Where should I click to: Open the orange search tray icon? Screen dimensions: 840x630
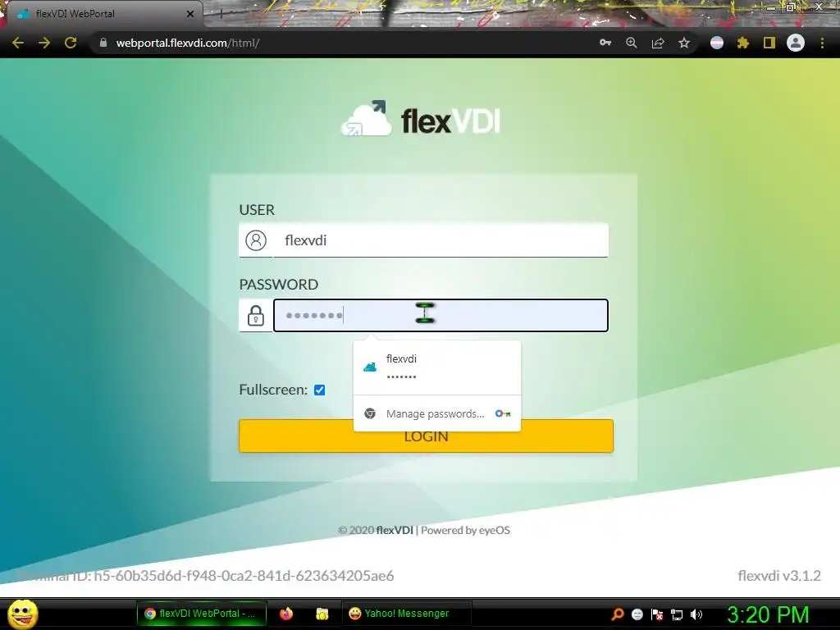click(x=617, y=614)
